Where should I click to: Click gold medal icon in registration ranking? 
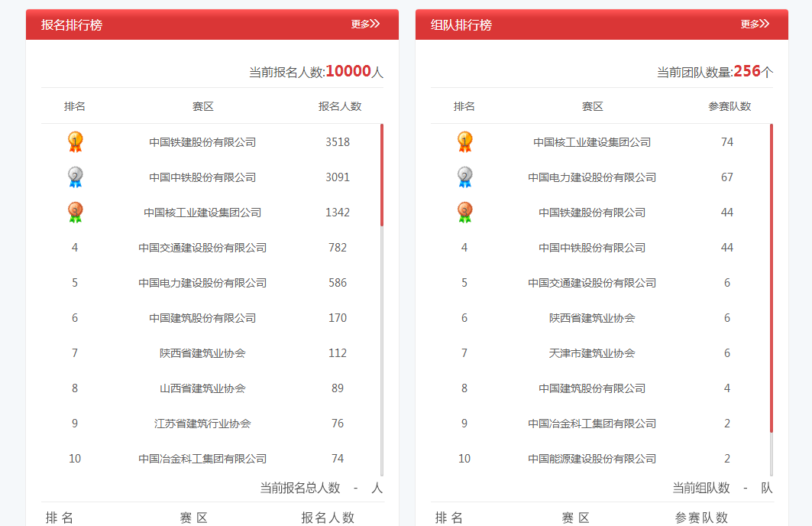tap(75, 141)
